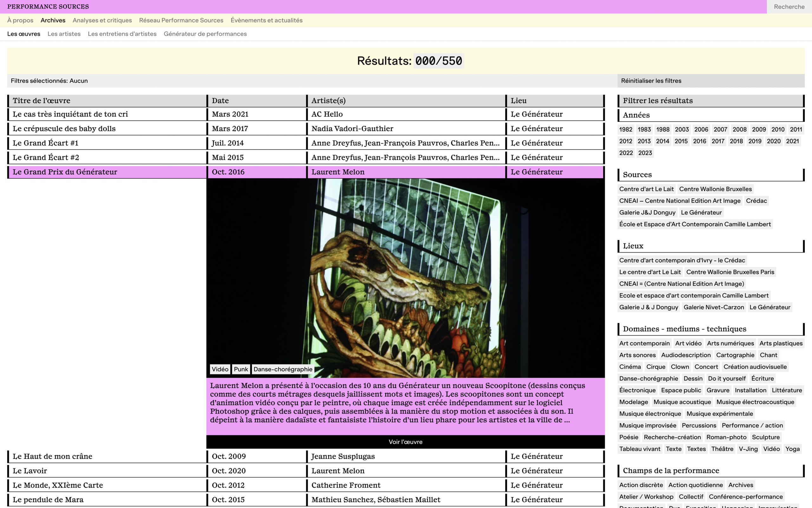Click the Recherche search field

pyautogui.click(x=789, y=7)
